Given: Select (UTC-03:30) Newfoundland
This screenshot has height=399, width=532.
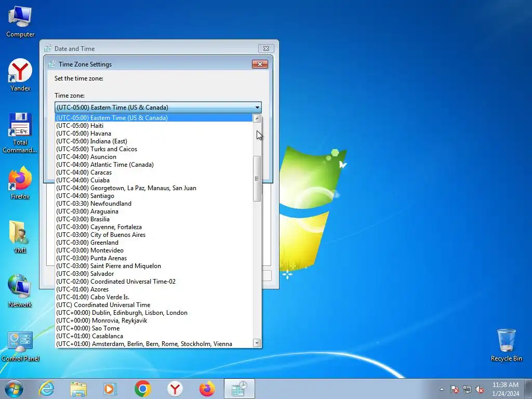Looking at the screenshot, I should (154, 204).
